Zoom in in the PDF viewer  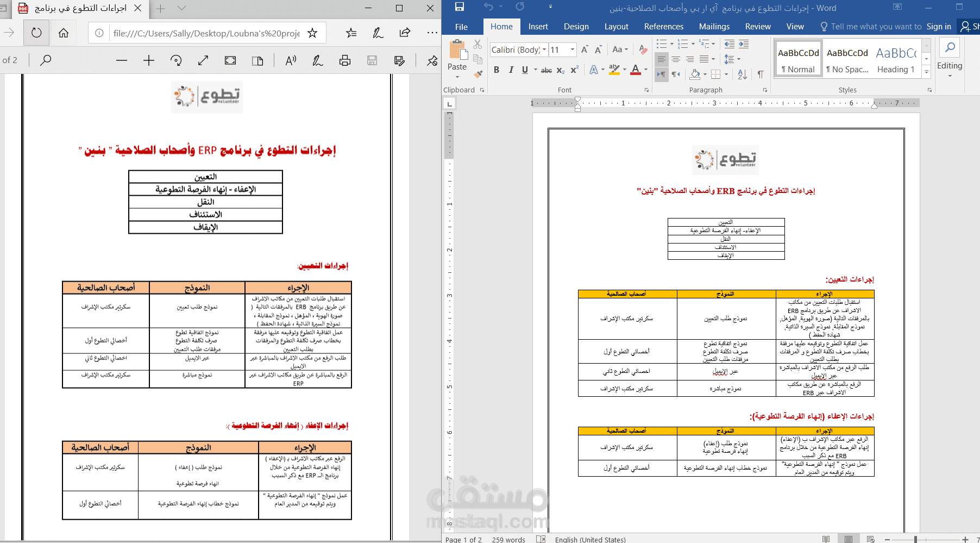pyautogui.click(x=149, y=60)
